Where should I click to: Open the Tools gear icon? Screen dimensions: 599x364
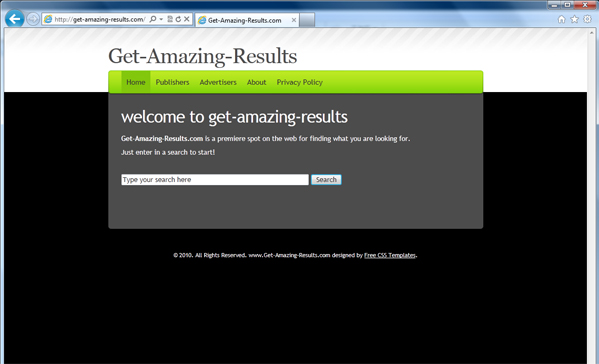(587, 19)
